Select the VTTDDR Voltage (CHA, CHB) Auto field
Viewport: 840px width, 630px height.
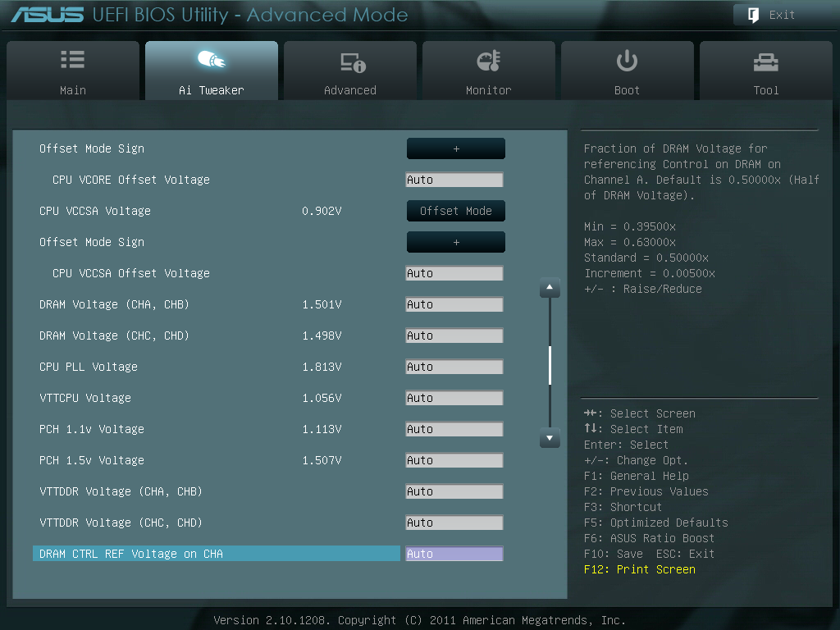pos(454,491)
